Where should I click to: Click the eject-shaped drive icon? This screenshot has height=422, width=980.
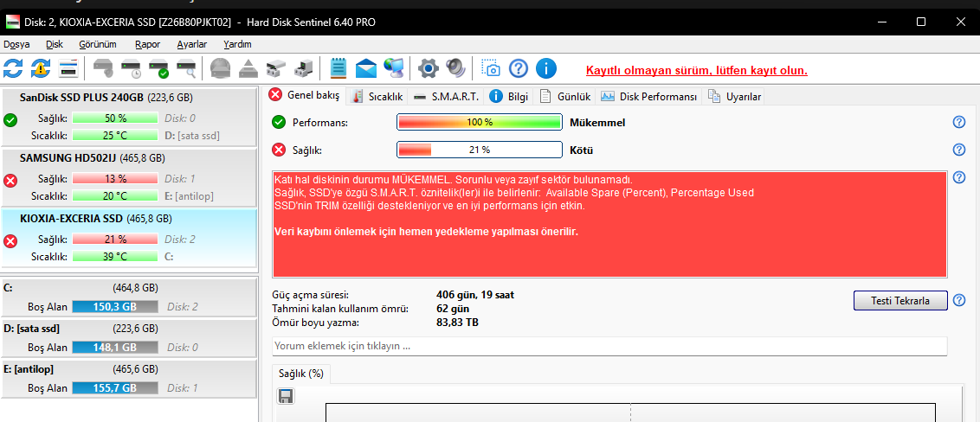coord(248,68)
